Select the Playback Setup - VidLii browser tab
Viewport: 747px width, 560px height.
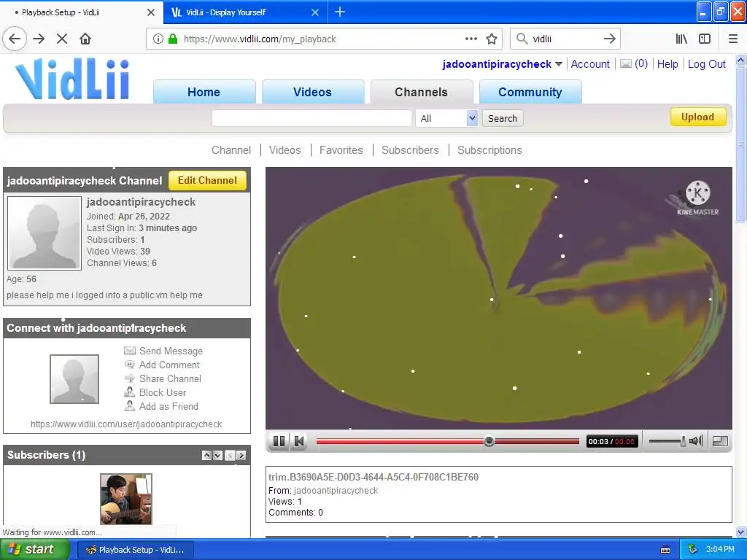pos(81,12)
